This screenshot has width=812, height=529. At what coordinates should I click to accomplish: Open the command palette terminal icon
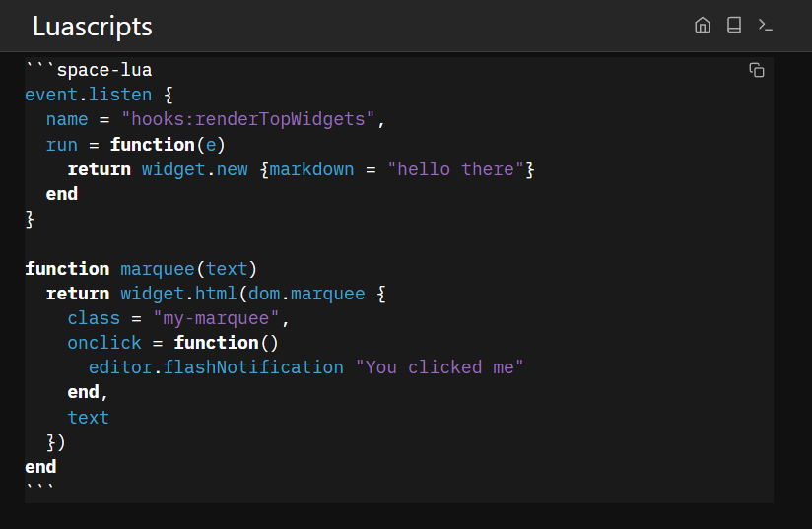tap(766, 26)
